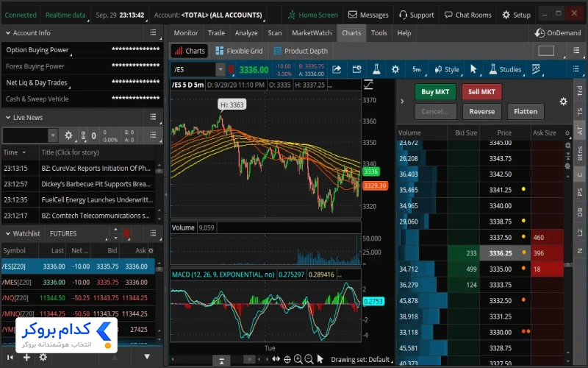Select /NQ[Z20] row in watchlist
The width and height of the screenshot is (588, 368).
tap(78, 298)
